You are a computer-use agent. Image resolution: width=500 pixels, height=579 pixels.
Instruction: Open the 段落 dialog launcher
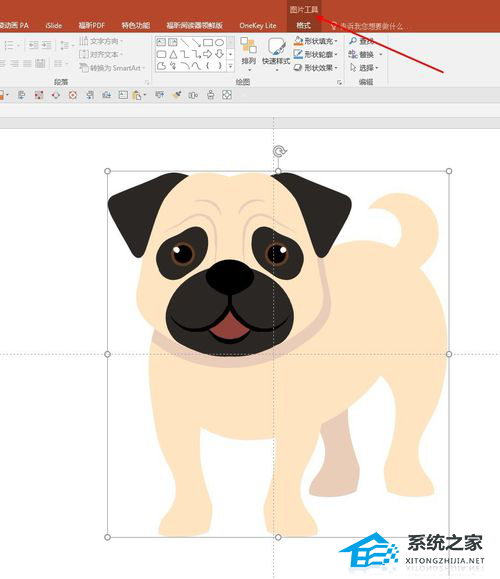point(147,82)
